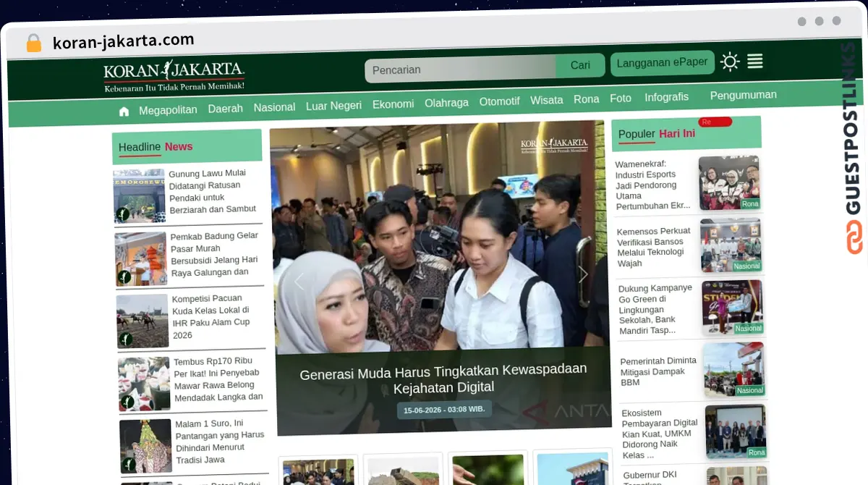Read Tembus Rp170 Ribu Per Ikat article

click(x=218, y=379)
